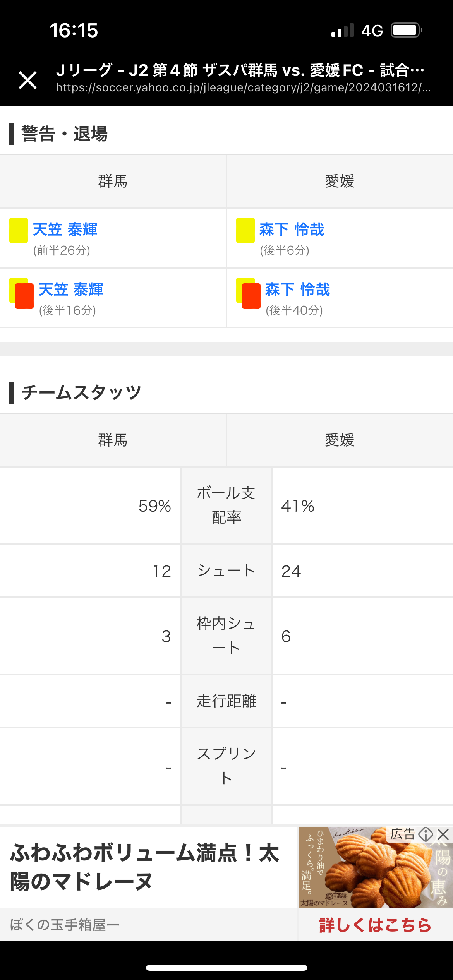Tap the ボール支配率 stat label
The width and height of the screenshot is (453, 980).
pyautogui.click(x=226, y=505)
